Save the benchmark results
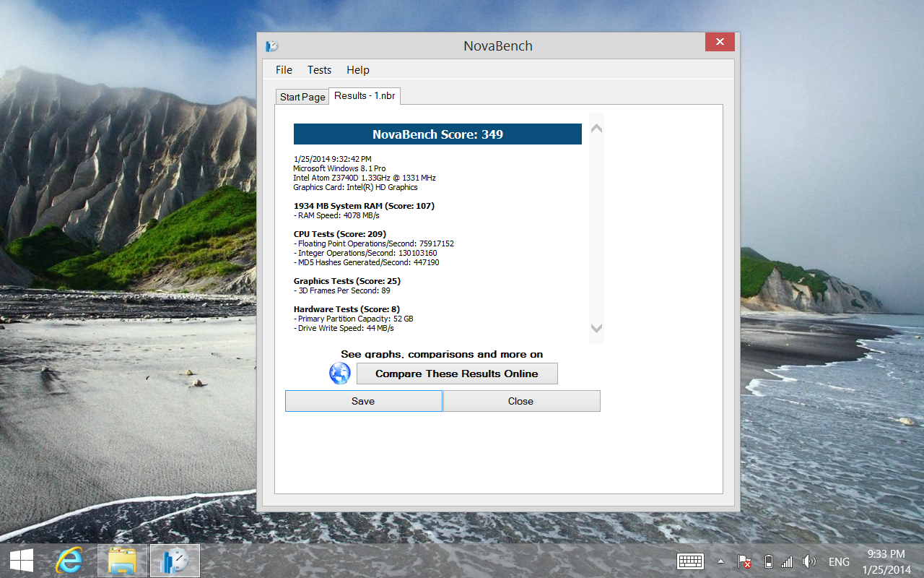The height and width of the screenshot is (578, 924). (363, 400)
